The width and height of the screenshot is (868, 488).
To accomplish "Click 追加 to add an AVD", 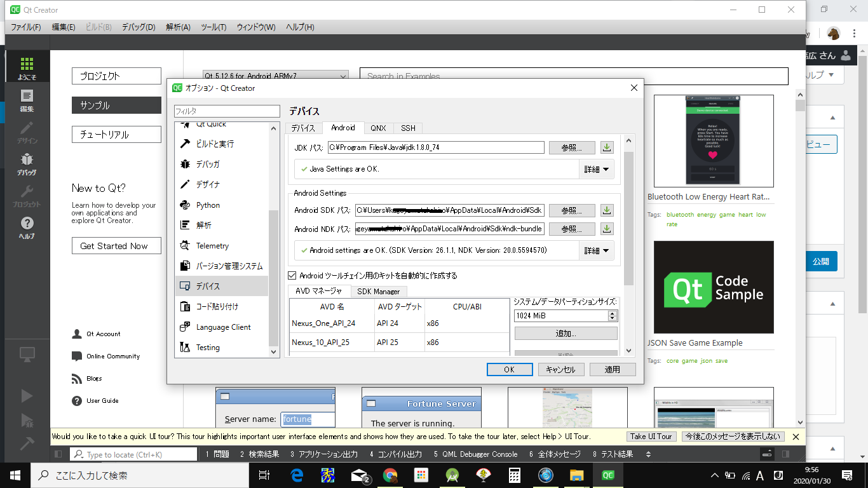I will 566,334.
